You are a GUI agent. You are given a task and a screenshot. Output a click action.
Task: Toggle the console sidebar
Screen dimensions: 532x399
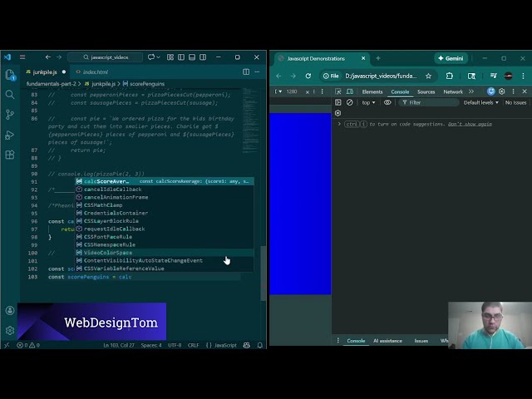[338, 102]
